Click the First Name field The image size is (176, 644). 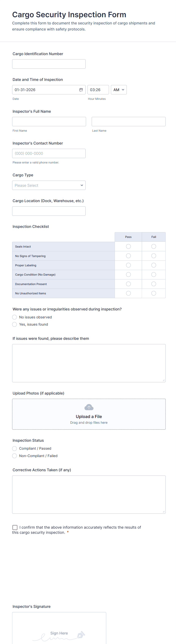(49, 121)
